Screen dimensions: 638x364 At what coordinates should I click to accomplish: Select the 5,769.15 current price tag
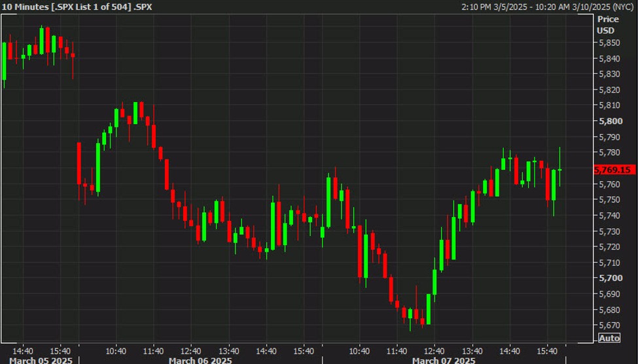[x=615, y=170]
